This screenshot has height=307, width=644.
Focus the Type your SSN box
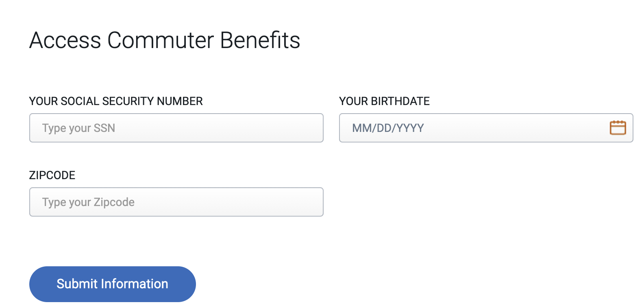(x=176, y=128)
